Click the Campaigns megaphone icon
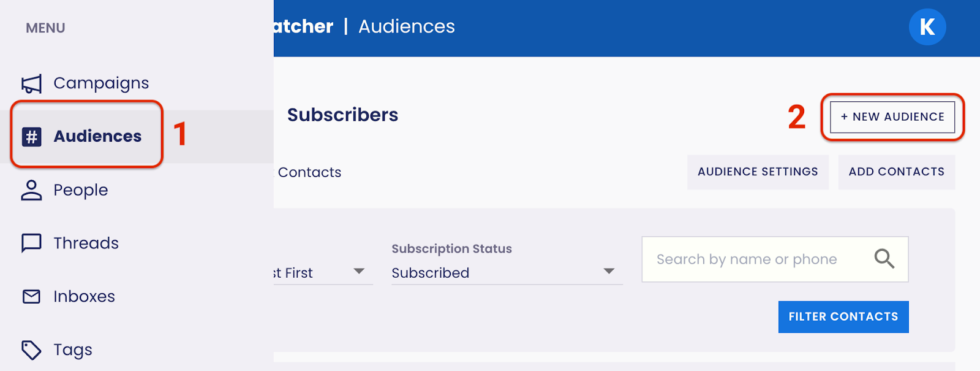Viewport: 980px width, 371px height. point(31,83)
